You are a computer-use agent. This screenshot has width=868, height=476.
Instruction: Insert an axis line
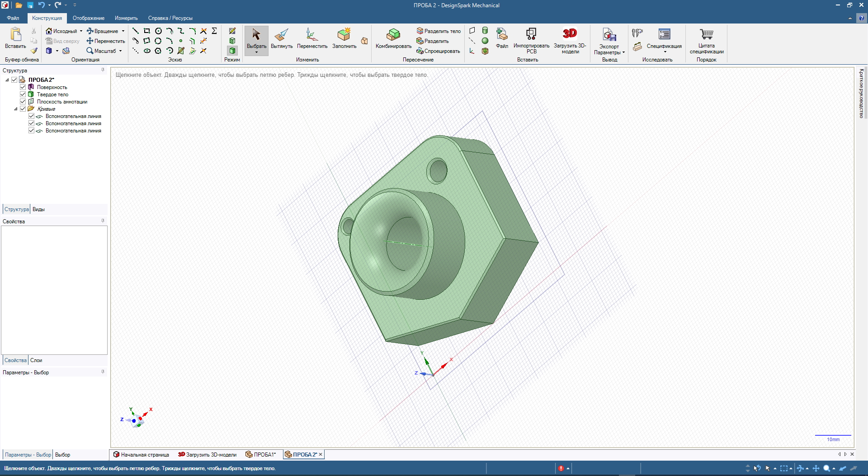472,41
